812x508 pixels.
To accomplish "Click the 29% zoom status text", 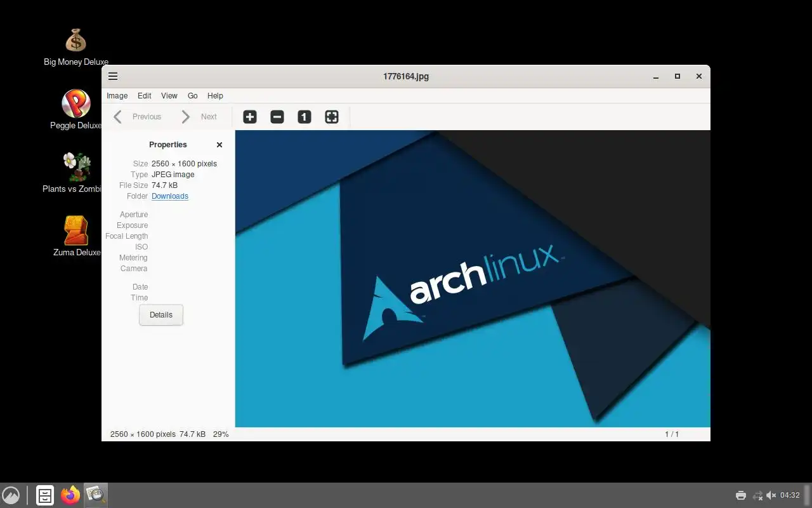I will pyautogui.click(x=221, y=434).
